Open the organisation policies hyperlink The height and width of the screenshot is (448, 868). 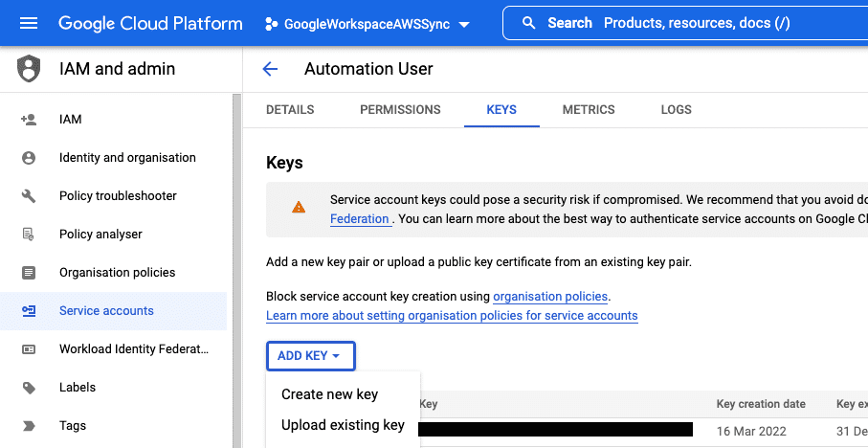point(550,296)
